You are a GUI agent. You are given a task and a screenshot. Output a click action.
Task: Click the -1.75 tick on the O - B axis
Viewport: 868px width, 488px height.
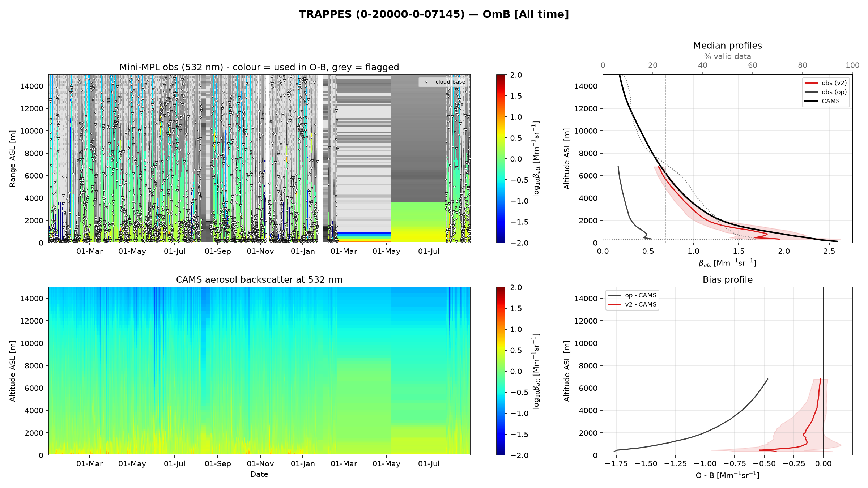(616, 464)
